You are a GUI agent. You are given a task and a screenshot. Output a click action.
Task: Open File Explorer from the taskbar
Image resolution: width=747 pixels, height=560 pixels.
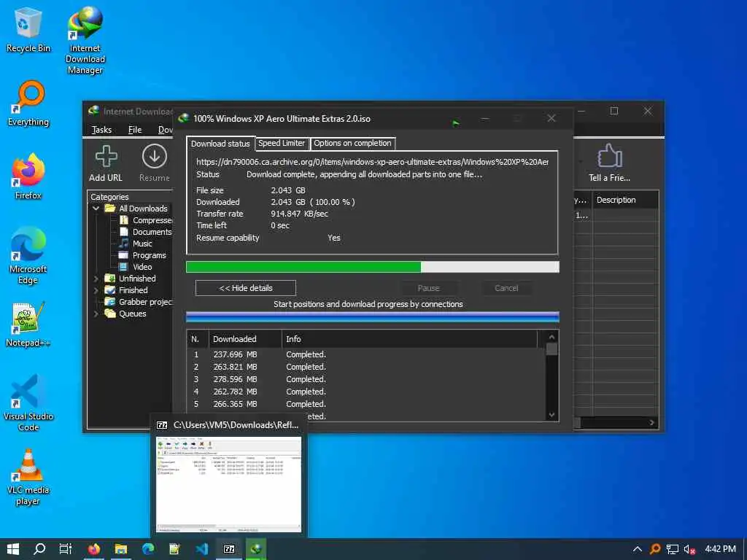[121, 549]
